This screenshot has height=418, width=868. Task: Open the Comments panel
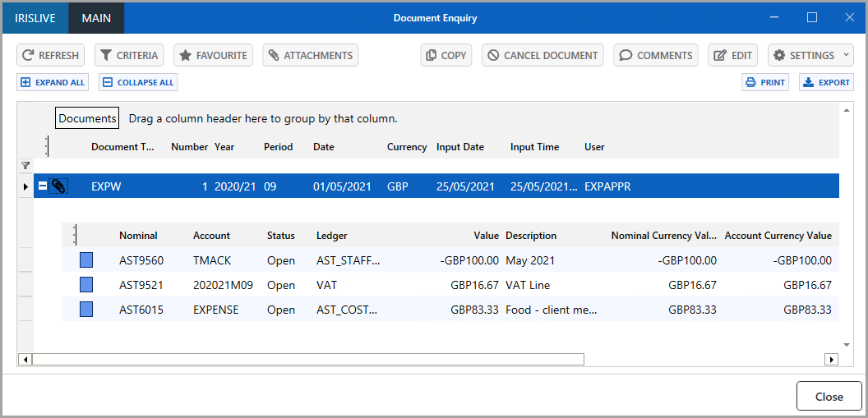pyautogui.click(x=656, y=55)
